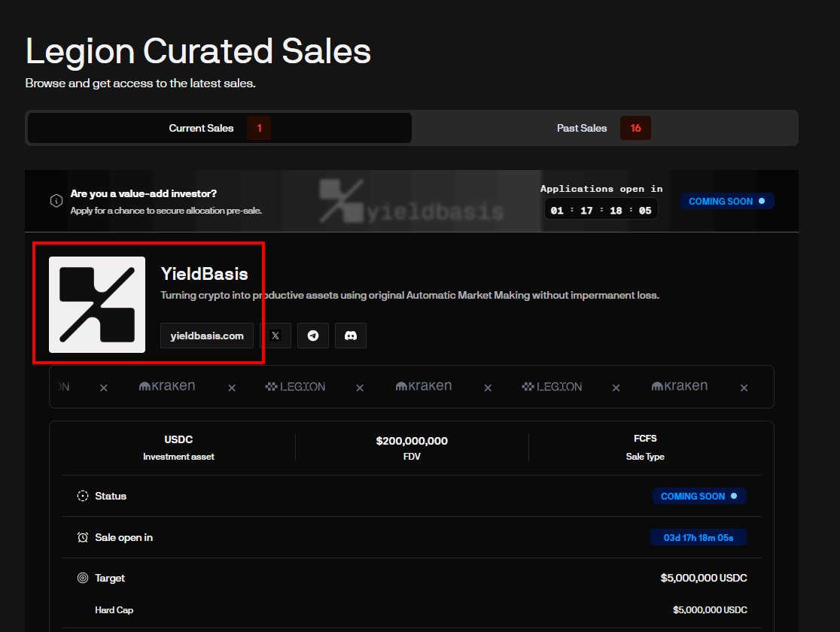Click the 'Sale open in' label

tap(123, 537)
